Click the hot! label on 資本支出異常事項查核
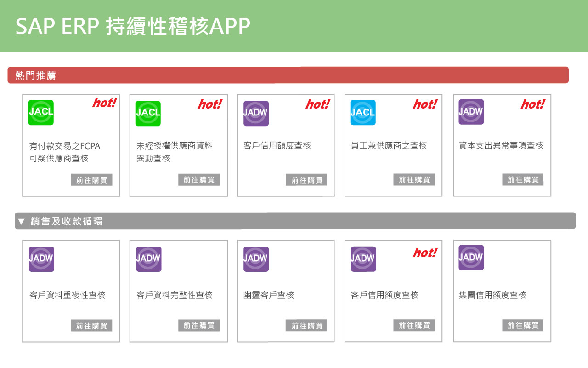Screen dimensions: 588x368 click(x=532, y=104)
